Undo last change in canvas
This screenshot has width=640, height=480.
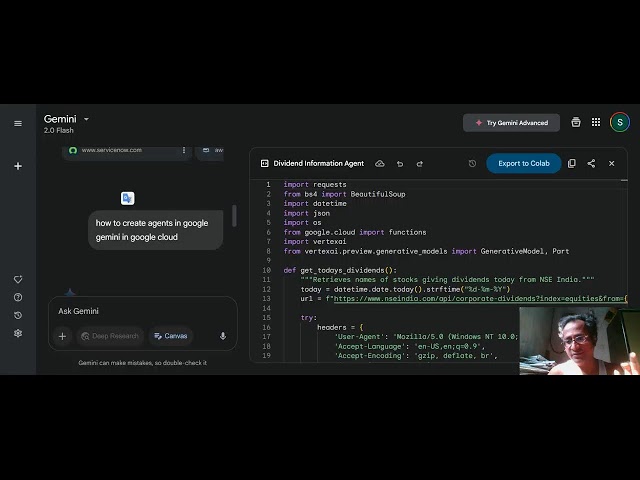400,164
